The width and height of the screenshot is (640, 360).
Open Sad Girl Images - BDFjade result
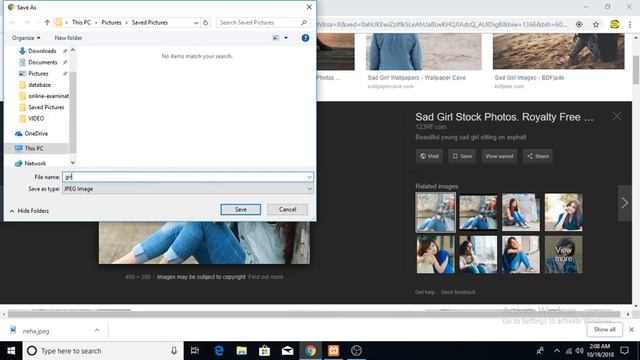click(x=529, y=78)
